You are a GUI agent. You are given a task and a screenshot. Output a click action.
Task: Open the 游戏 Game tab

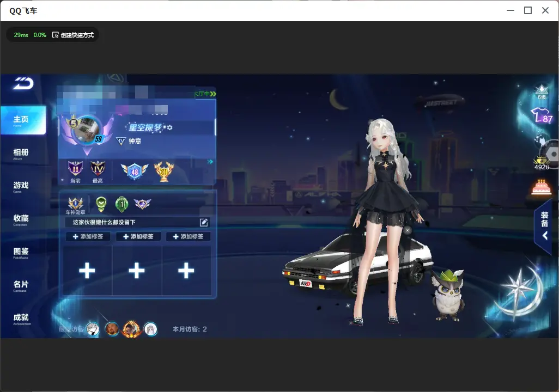point(21,187)
